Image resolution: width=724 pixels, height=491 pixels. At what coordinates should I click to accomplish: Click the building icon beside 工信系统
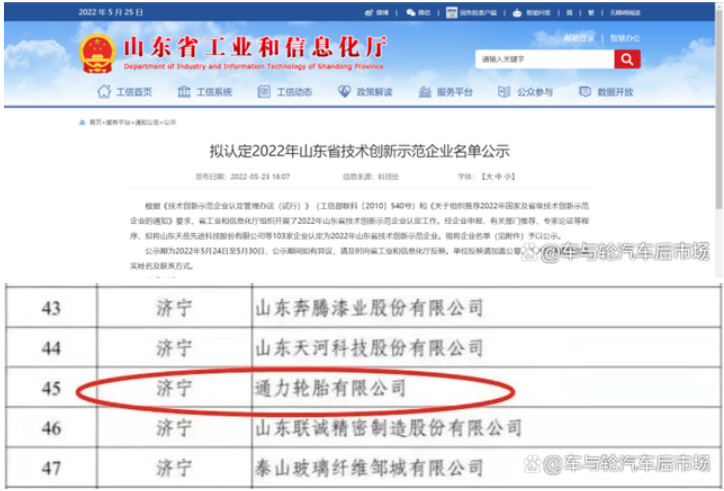click(x=184, y=91)
